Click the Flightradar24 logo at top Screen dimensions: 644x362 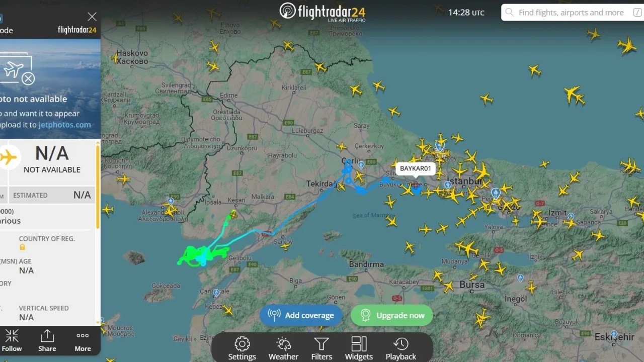coord(323,12)
